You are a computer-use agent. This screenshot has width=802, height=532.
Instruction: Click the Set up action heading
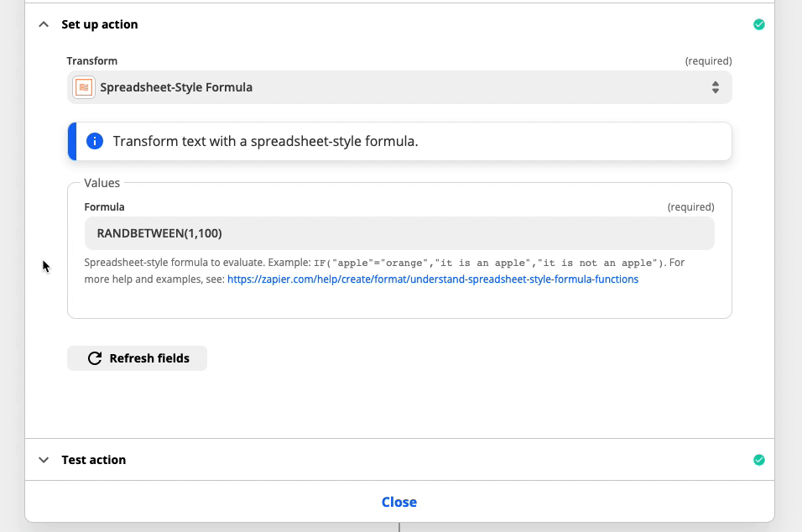(100, 24)
